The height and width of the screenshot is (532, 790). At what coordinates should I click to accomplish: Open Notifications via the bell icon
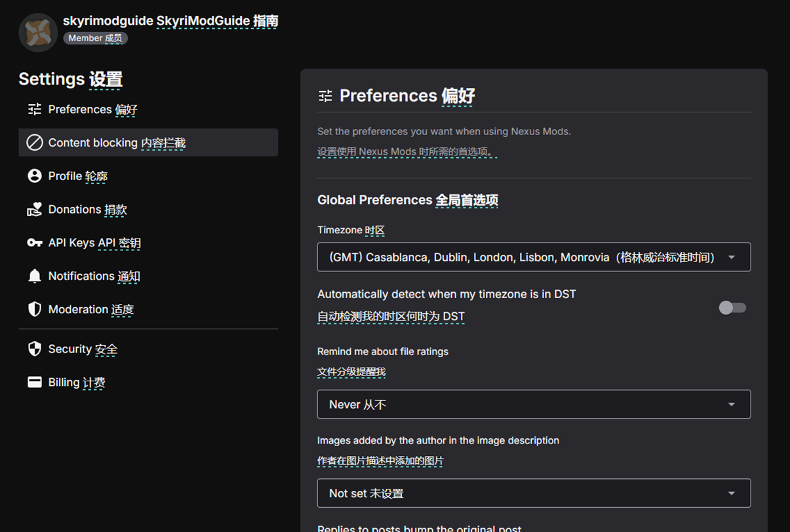click(x=35, y=276)
